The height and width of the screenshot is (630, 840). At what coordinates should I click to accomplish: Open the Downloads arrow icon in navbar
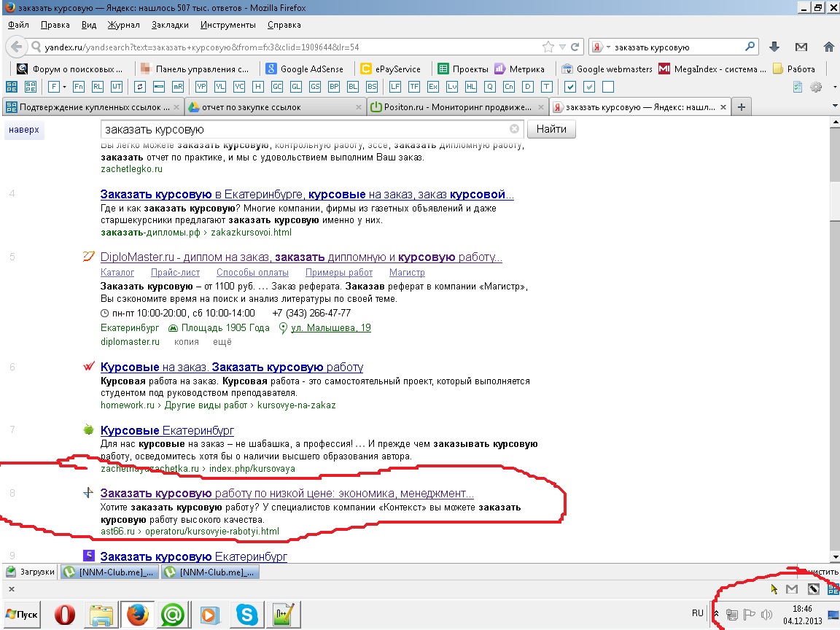point(774,47)
